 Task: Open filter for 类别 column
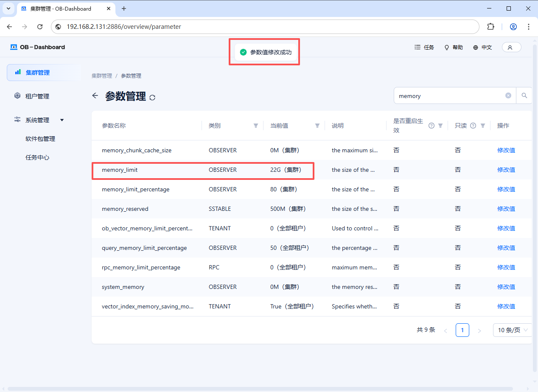click(256, 126)
